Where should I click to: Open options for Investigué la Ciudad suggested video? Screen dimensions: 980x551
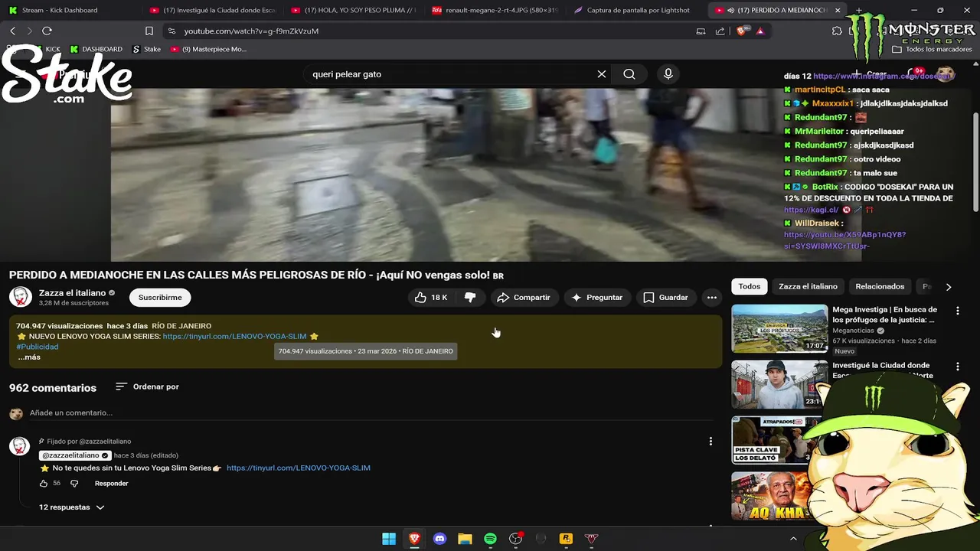pyautogui.click(x=957, y=367)
